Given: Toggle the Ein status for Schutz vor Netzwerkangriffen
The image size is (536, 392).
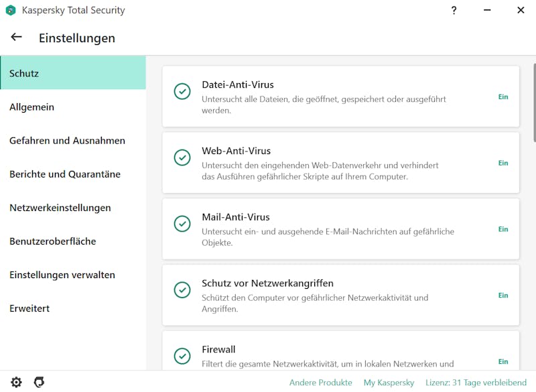Looking at the screenshot, I should coord(503,296).
